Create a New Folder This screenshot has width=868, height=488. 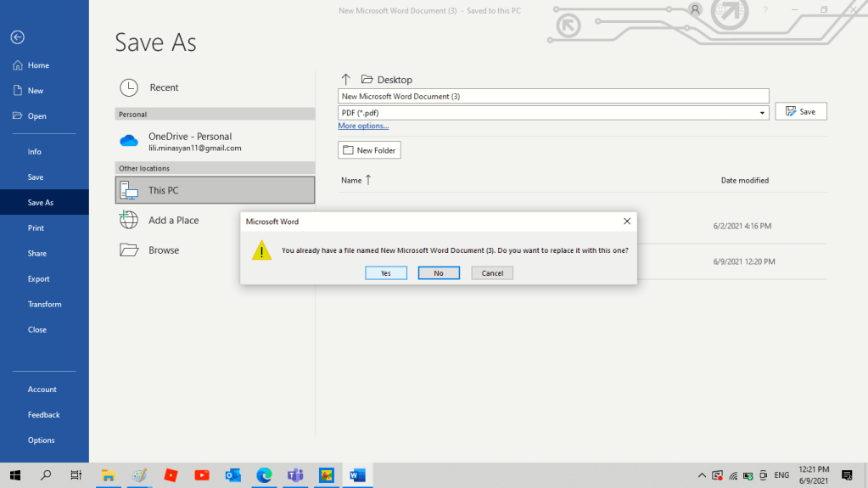(x=369, y=150)
